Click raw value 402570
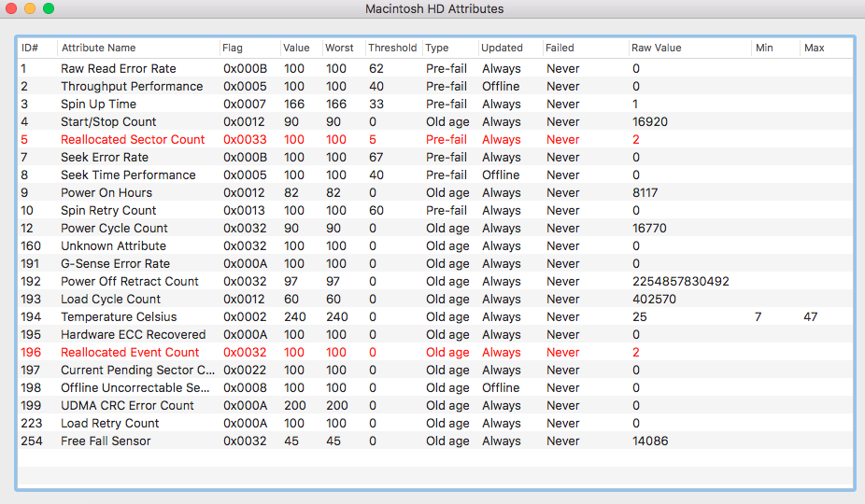This screenshot has height=504, width=865. [x=654, y=299]
